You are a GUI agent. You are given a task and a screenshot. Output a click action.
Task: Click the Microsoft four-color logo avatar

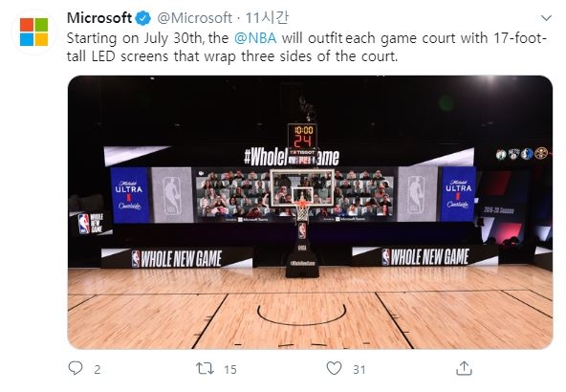(x=33, y=33)
